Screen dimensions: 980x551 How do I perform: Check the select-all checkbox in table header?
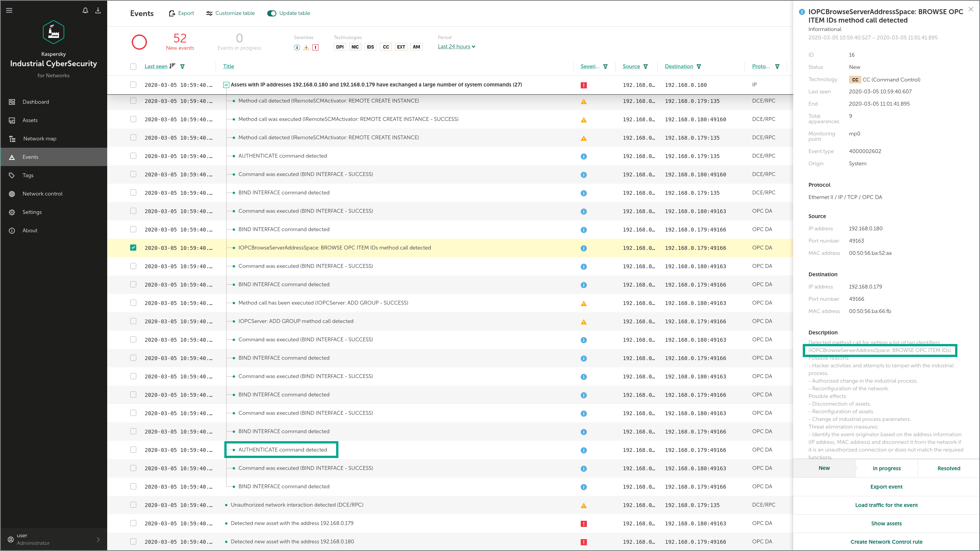(133, 67)
